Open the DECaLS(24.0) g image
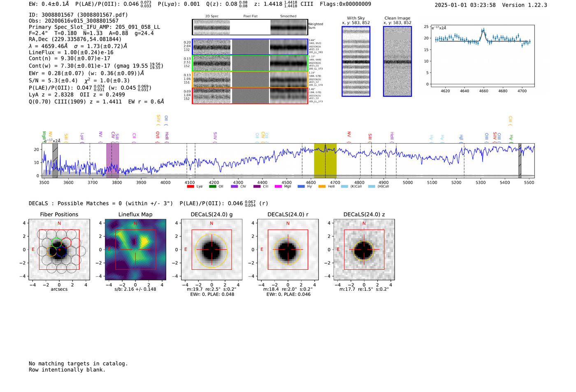The height and width of the screenshot is (392, 576). pyautogui.click(x=211, y=249)
